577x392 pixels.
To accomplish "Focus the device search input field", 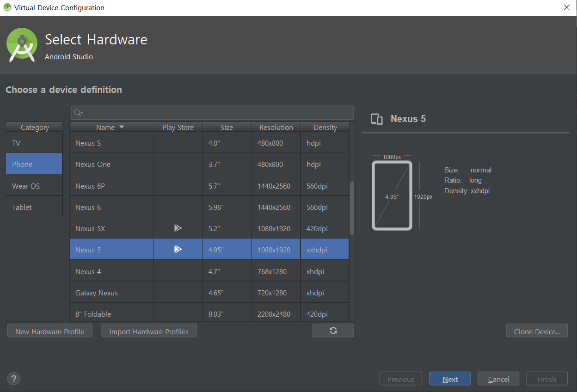I will (x=213, y=113).
